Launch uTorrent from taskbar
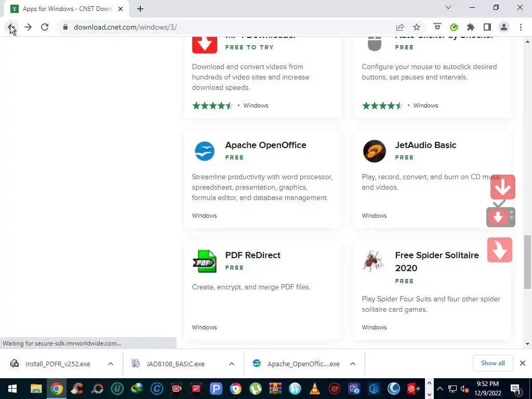 coord(255,389)
